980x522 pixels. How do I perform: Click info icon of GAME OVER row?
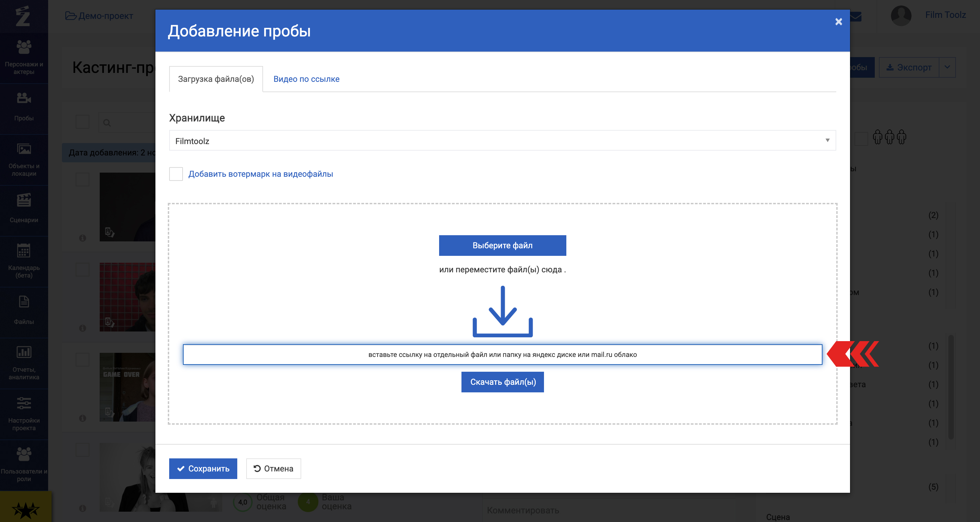coord(83,418)
